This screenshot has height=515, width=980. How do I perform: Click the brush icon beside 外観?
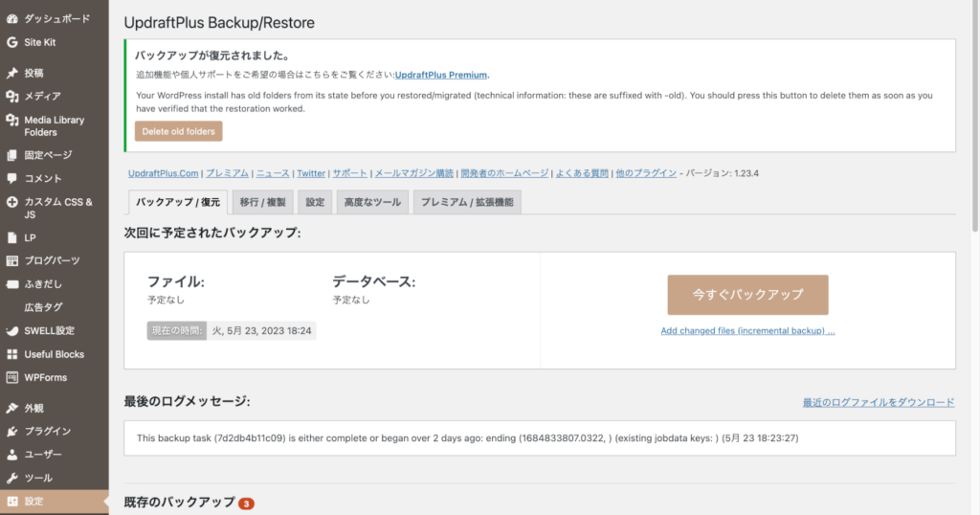(x=11, y=408)
